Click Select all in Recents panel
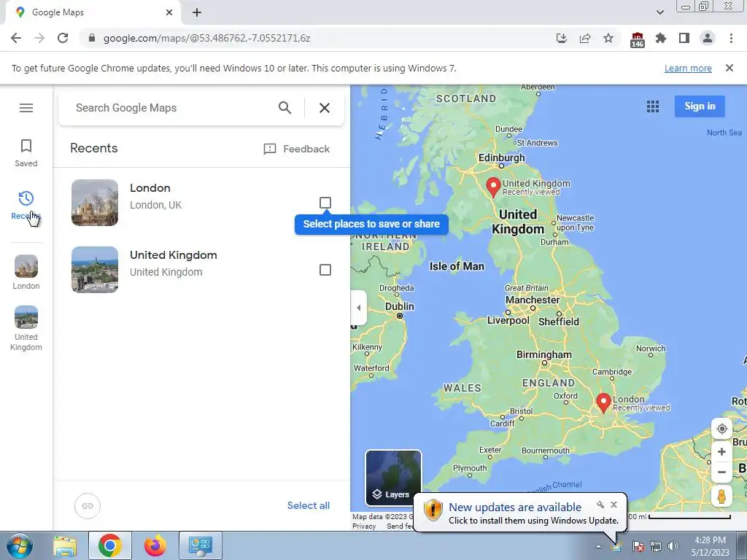Viewport: 747px width, 560px height. tap(309, 506)
